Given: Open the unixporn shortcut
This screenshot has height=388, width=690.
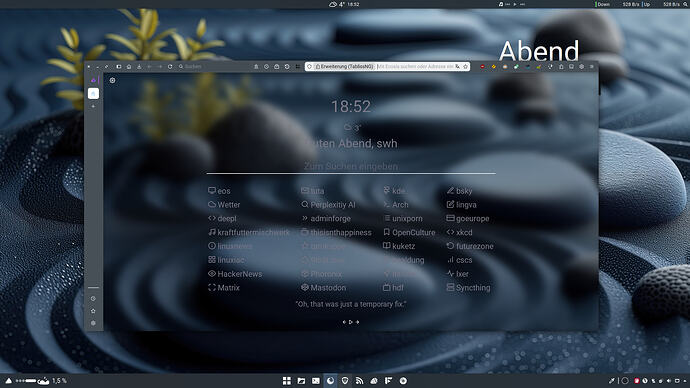Looking at the screenshot, I should 403,218.
